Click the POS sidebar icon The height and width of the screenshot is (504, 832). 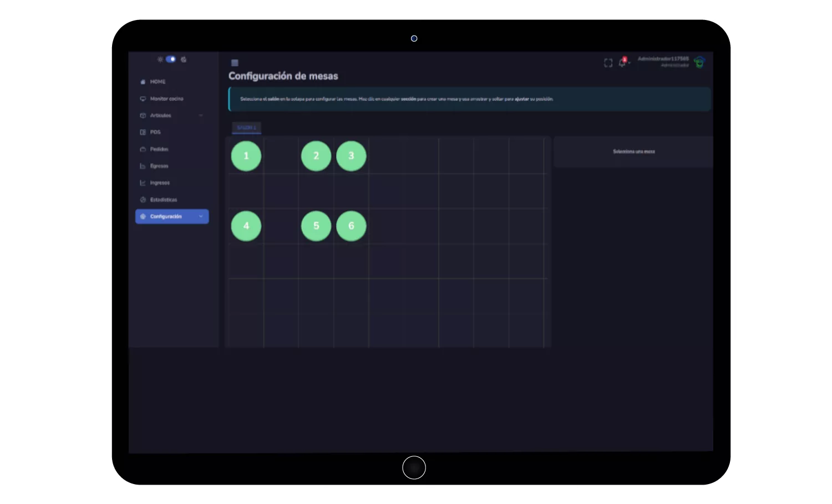coord(143,133)
